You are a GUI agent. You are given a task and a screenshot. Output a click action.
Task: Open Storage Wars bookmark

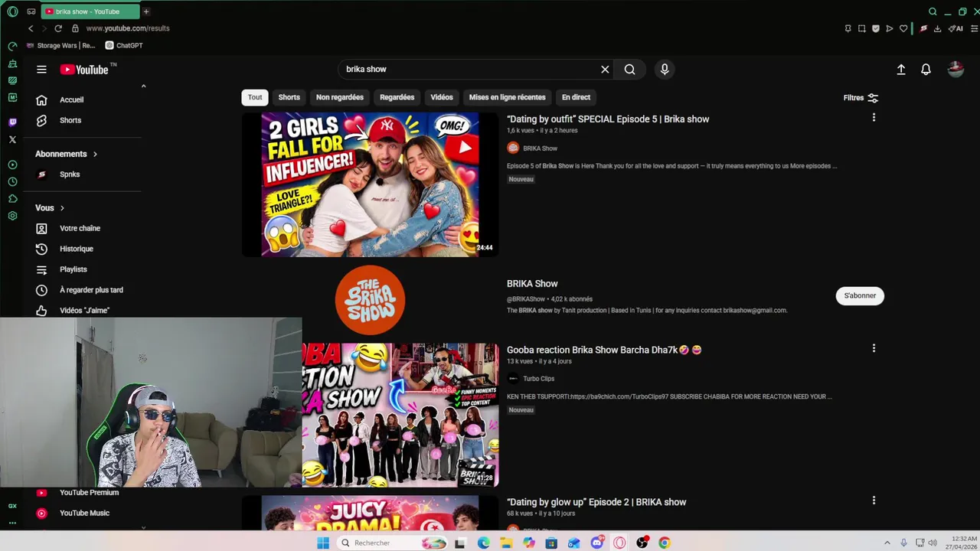click(60, 45)
